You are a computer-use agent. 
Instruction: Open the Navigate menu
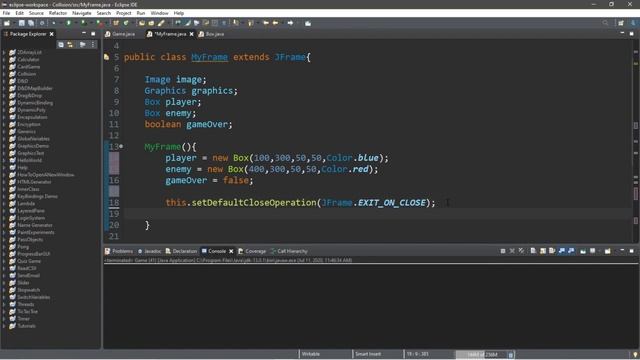82,13
